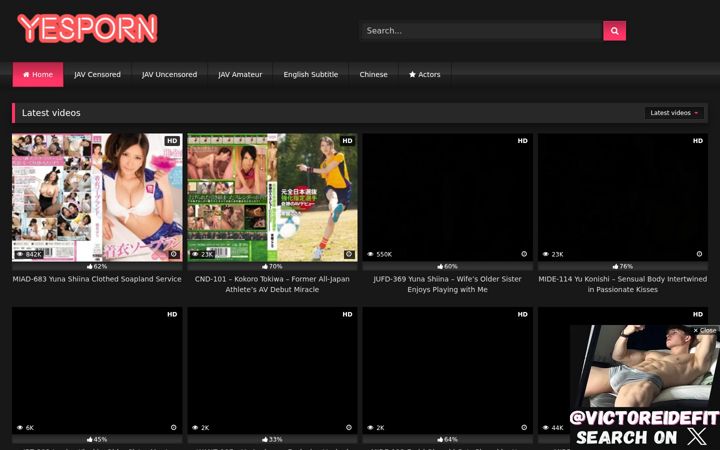Open the CND-101 video thumbnail
This screenshot has width=720, height=450.
point(272,197)
